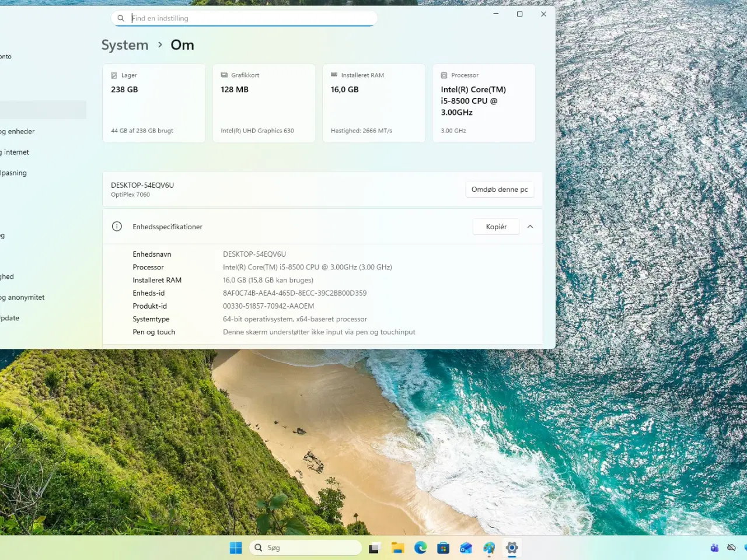This screenshot has width=747, height=560.
Task: Open Microsoft Edge from the taskbar
Action: pos(421,547)
